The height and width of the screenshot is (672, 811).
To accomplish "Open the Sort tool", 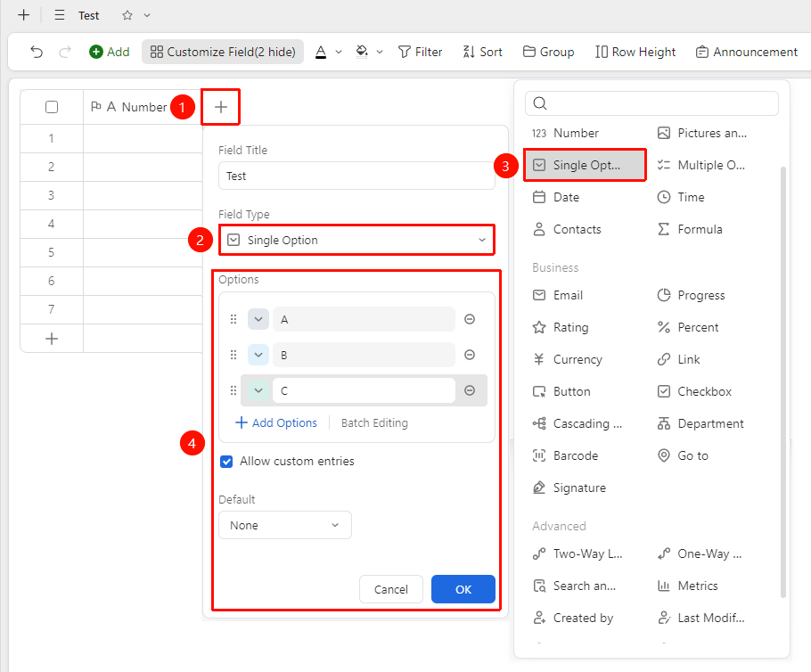I will (482, 52).
